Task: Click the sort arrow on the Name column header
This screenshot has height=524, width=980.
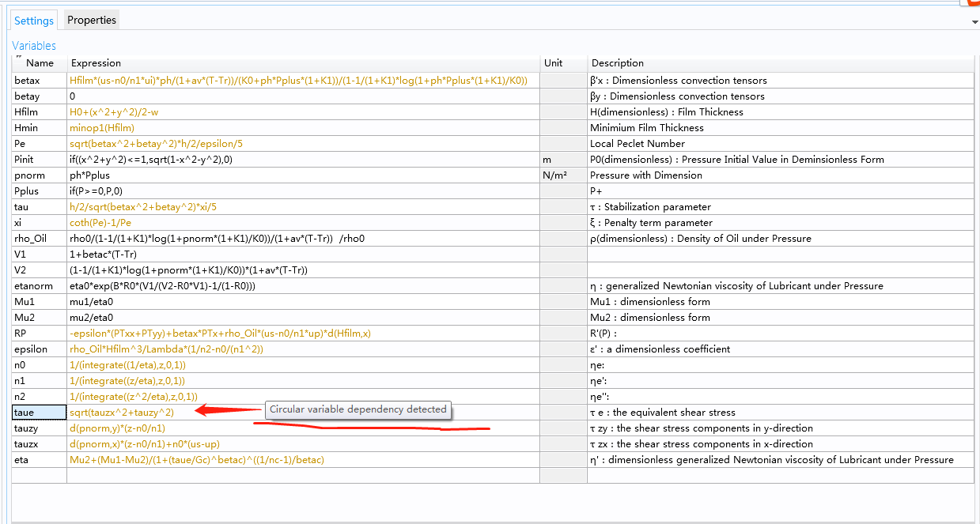Action: [18, 58]
